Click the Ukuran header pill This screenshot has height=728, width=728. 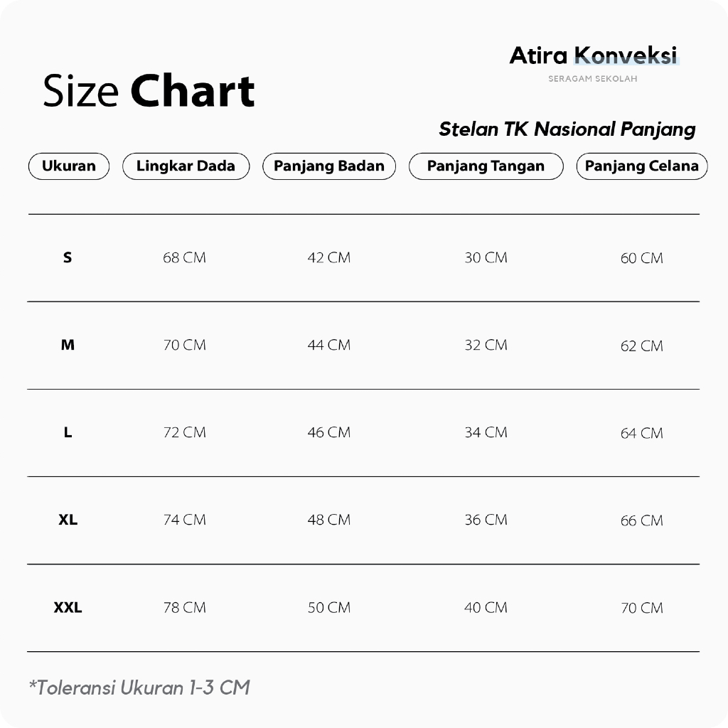pyautogui.click(x=69, y=166)
